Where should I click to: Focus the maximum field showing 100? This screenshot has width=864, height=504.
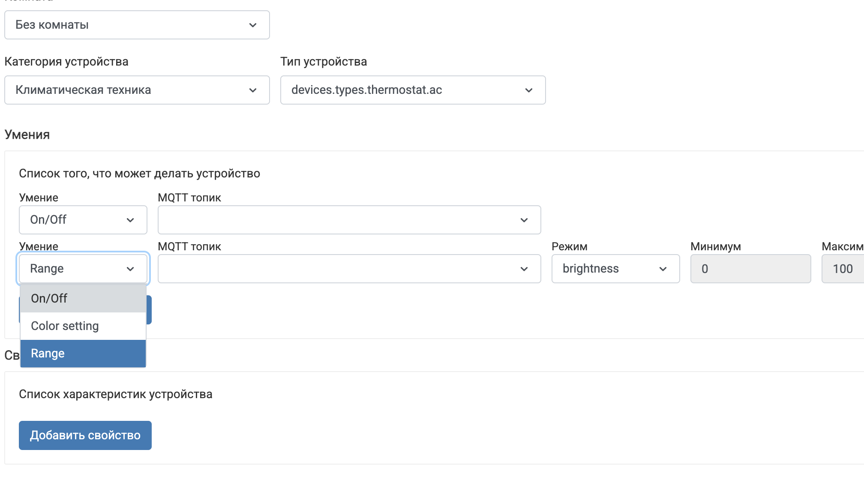click(x=843, y=269)
